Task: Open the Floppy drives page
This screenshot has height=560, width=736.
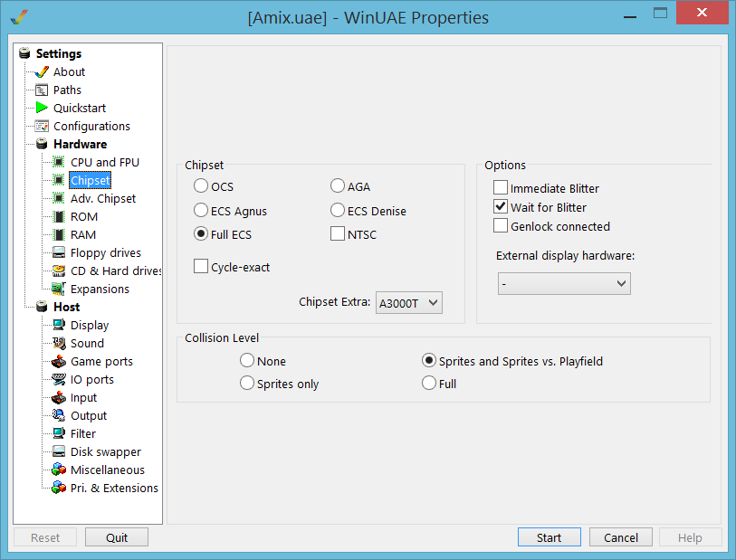Action: 106,253
